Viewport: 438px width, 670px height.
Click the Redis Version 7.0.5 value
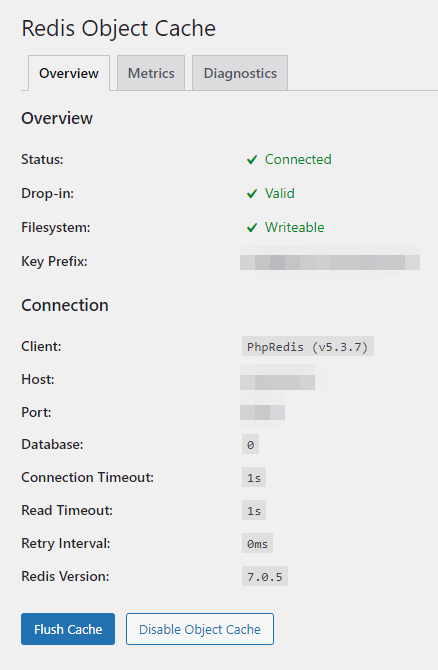pyautogui.click(x=265, y=576)
